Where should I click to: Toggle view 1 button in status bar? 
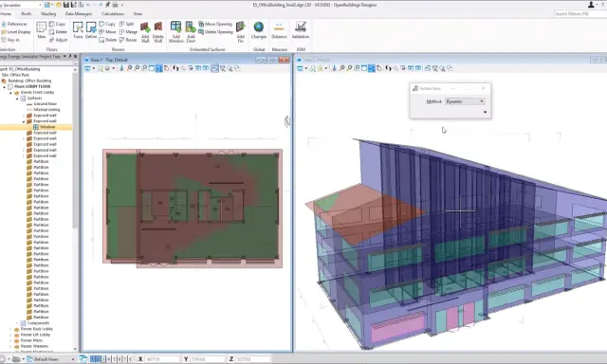93,359
